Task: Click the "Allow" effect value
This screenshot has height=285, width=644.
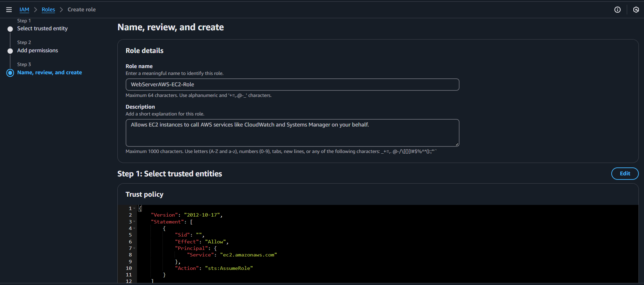Action: pyautogui.click(x=215, y=242)
